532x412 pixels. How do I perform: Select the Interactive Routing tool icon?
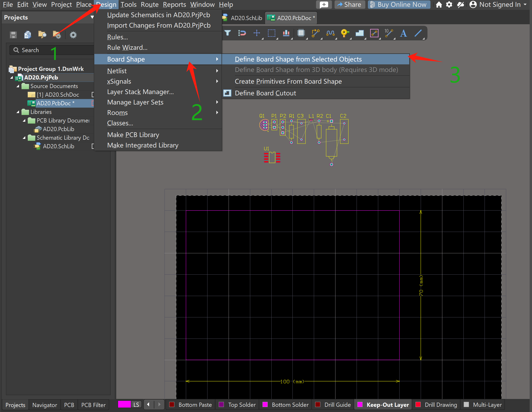(x=315, y=33)
